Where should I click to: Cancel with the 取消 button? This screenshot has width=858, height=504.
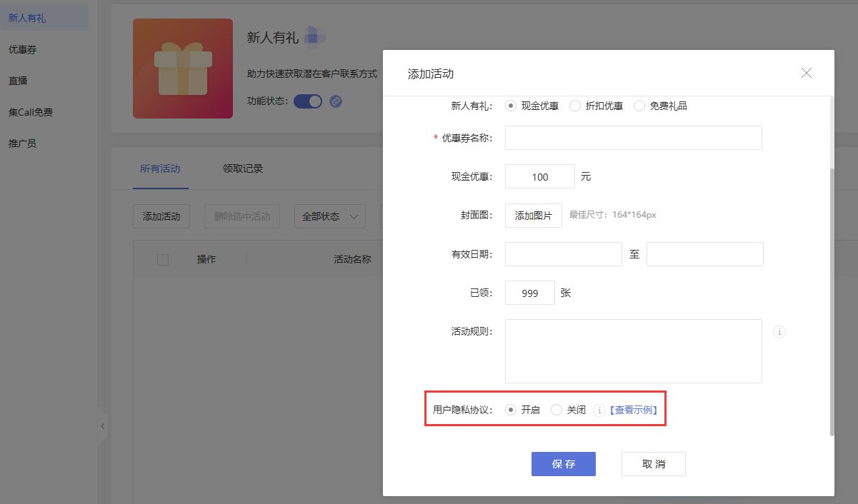[654, 464]
